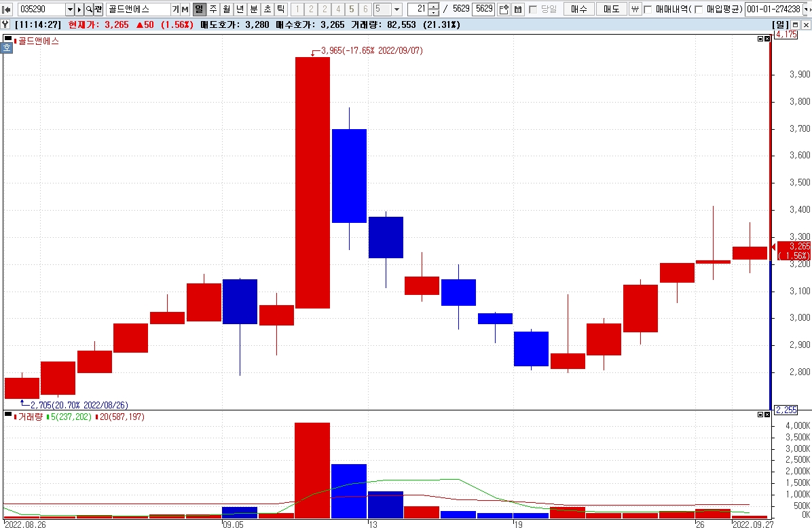This screenshot has width=812, height=528.
Task: Click the 2,705 low price annotation
Action: [79, 405]
